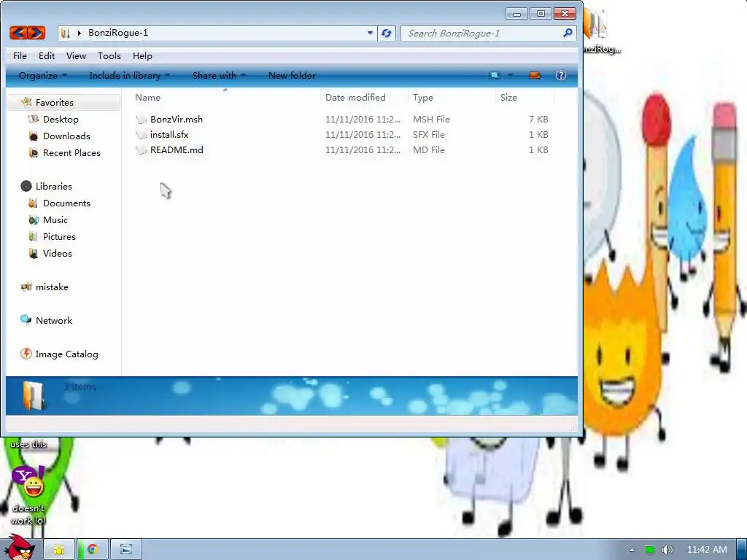Click the MD File type text
This screenshot has width=747, height=560.
429,150
